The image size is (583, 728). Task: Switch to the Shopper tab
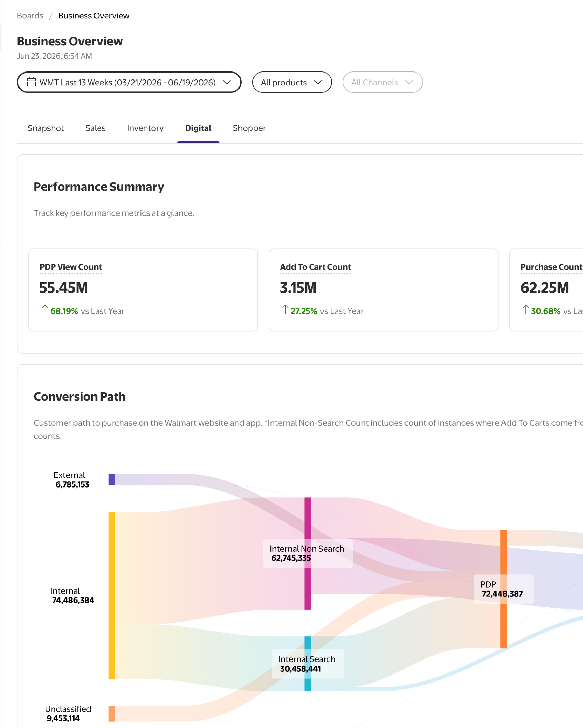click(249, 128)
